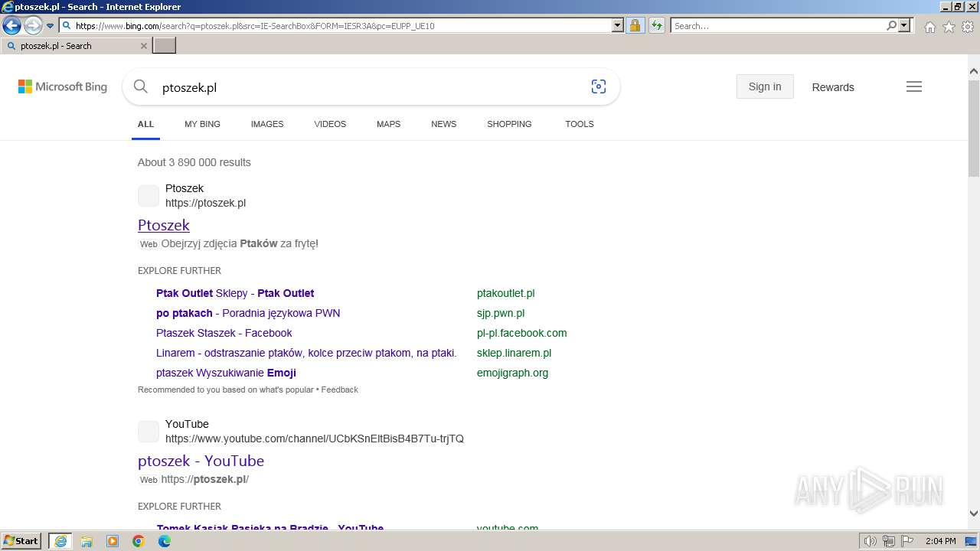980x551 pixels.
Task: Click pl-pl.facebook.com domain link
Action: pyautogui.click(x=521, y=333)
